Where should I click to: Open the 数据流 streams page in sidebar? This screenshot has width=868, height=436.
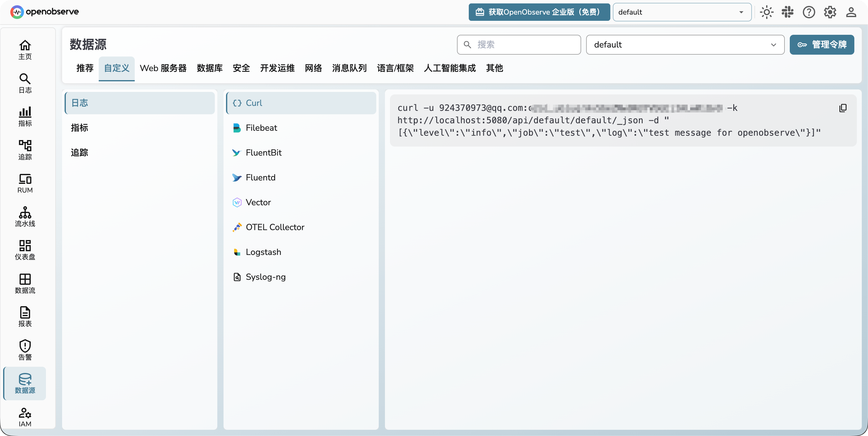pyautogui.click(x=25, y=283)
